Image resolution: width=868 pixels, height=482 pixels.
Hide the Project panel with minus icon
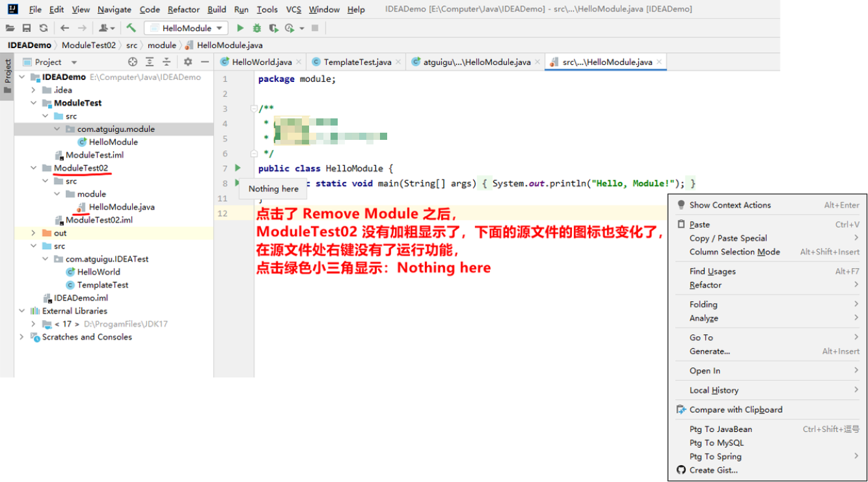click(205, 62)
